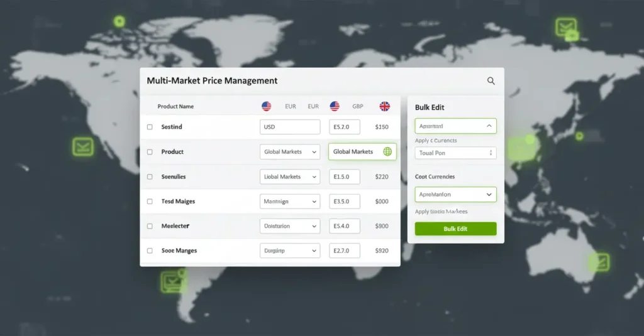Screen dimensions: 644x336
Task: Click the E1.5.0 price field
Action: pyautogui.click(x=345, y=177)
